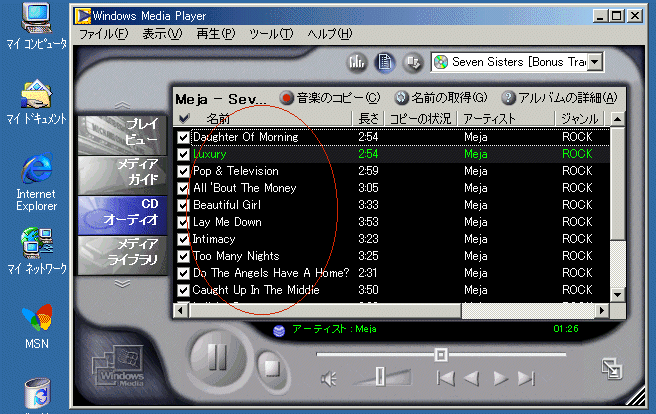Skip to the next track
The width and height of the screenshot is (656, 414).
pos(526,378)
